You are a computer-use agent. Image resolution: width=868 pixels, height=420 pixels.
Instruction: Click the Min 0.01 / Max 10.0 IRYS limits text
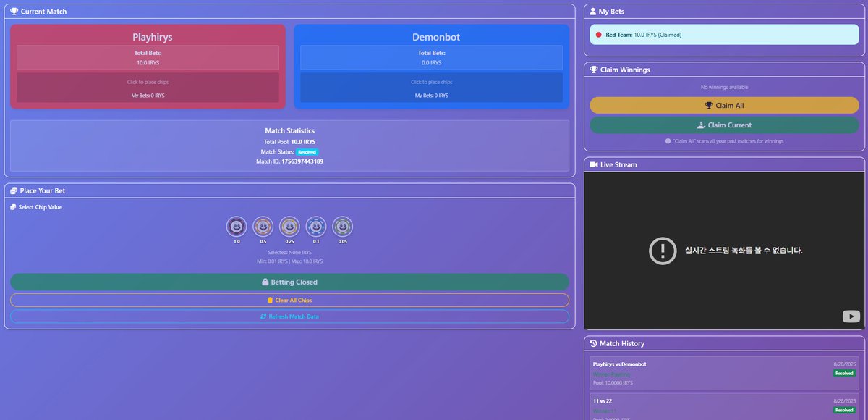coord(289,261)
